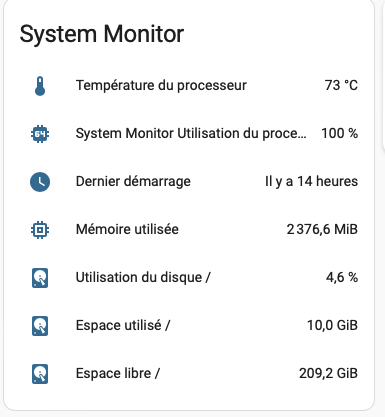The image size is (385, 417).
Task: Click the thermometer icon for processor temperature
Action: [x=40, y=86]
